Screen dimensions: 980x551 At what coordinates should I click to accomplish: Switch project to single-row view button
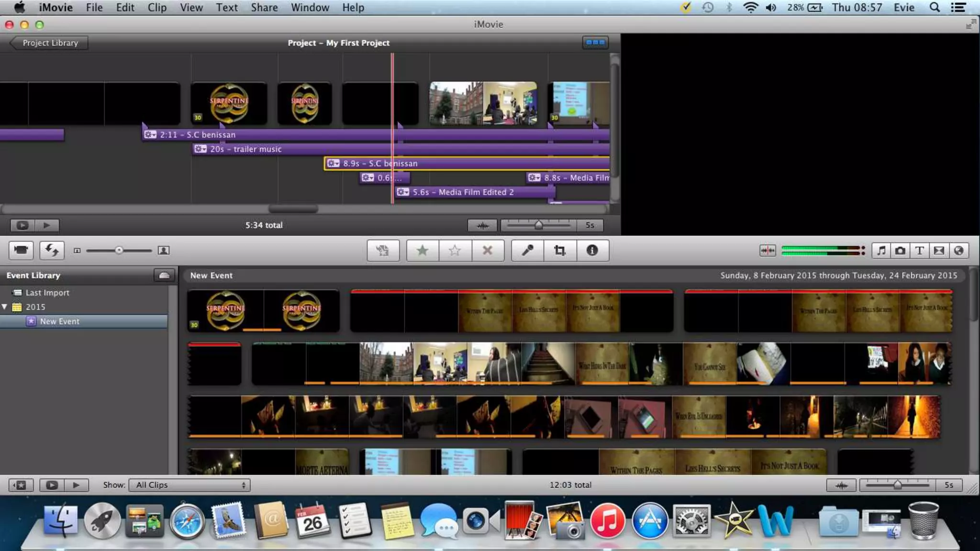(595, 43)
